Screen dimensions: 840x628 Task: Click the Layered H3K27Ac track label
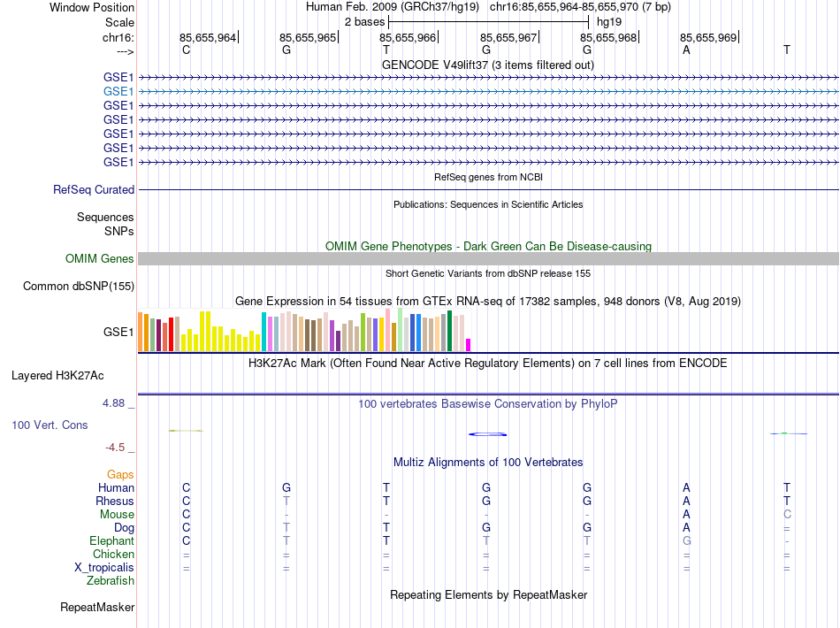point(57,376)
